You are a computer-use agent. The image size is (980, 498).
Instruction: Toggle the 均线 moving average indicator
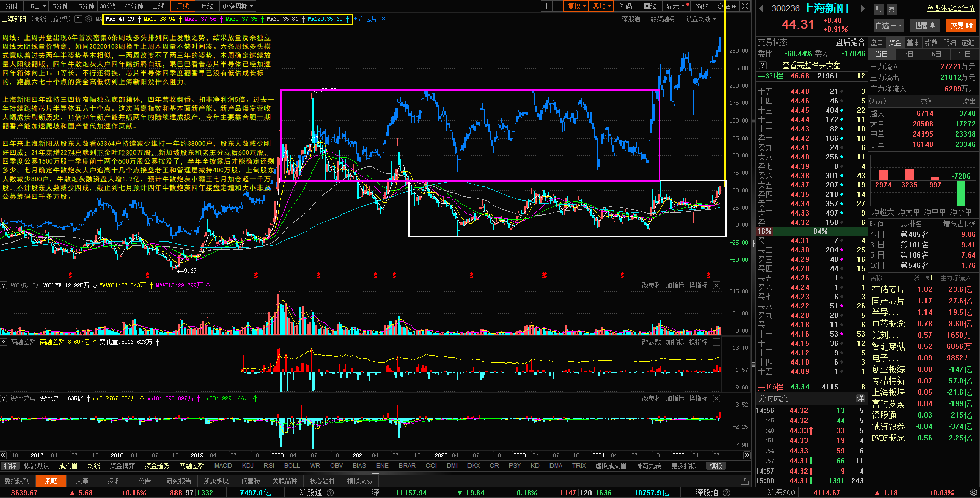(x=93, y=466)
